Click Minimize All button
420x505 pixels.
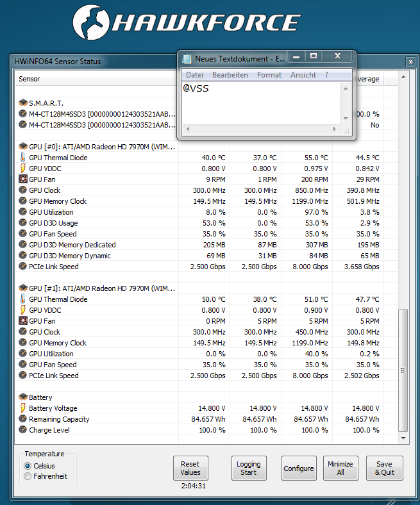(x=340, y=468)
